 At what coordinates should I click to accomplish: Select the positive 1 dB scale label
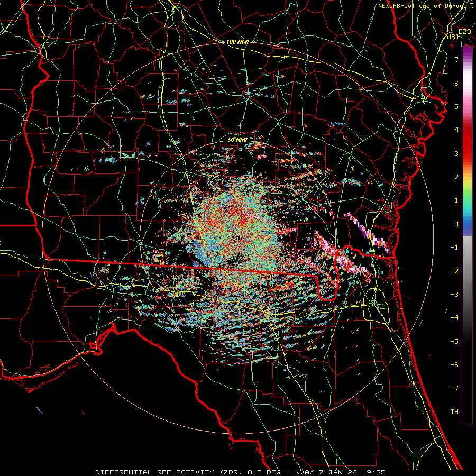456,200
